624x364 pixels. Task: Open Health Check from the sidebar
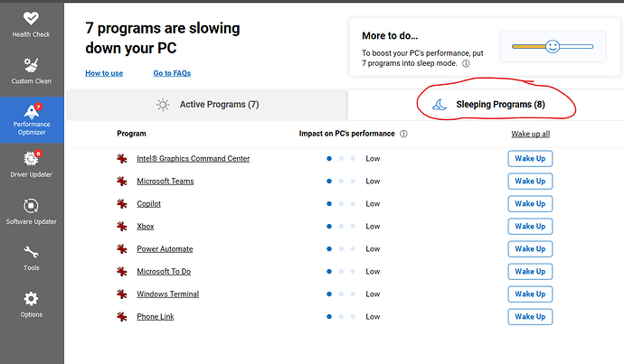31,25
